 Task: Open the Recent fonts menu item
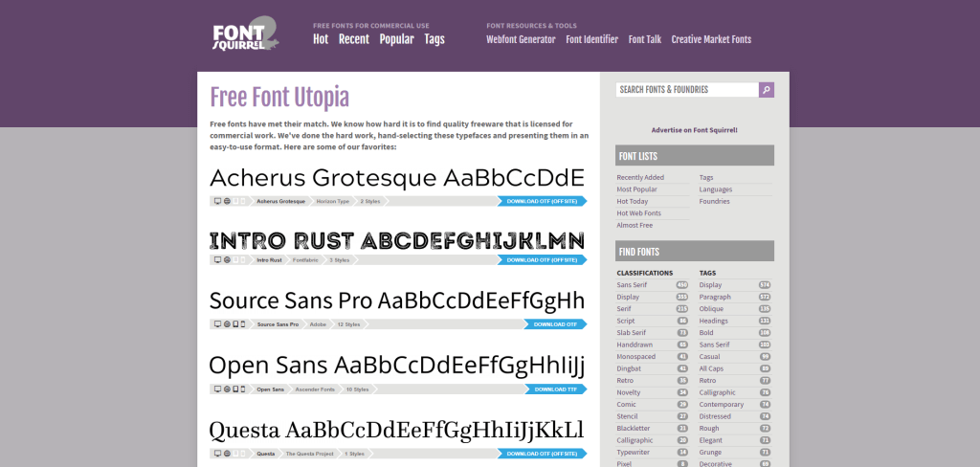(x=354, y=39)
